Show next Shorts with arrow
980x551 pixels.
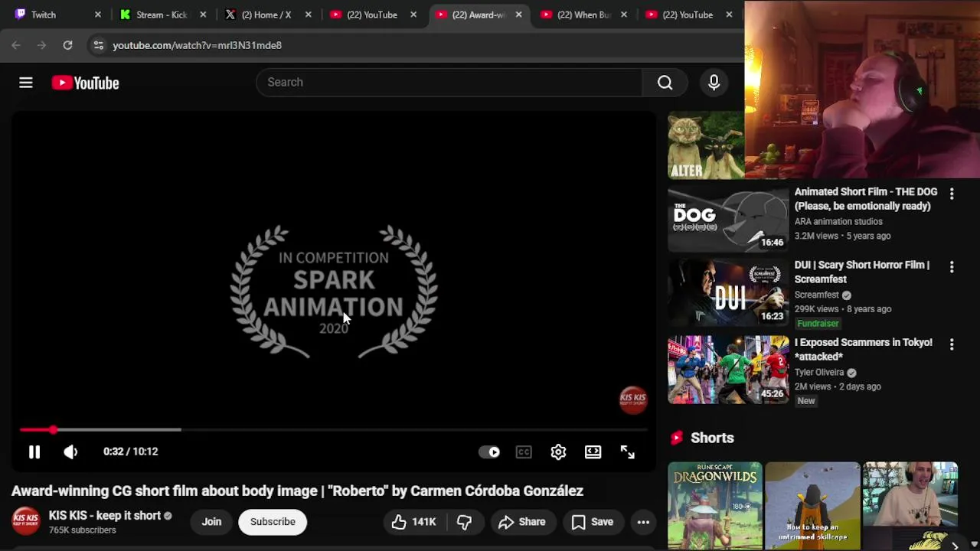pyautogui.click(x=954, y=545)
